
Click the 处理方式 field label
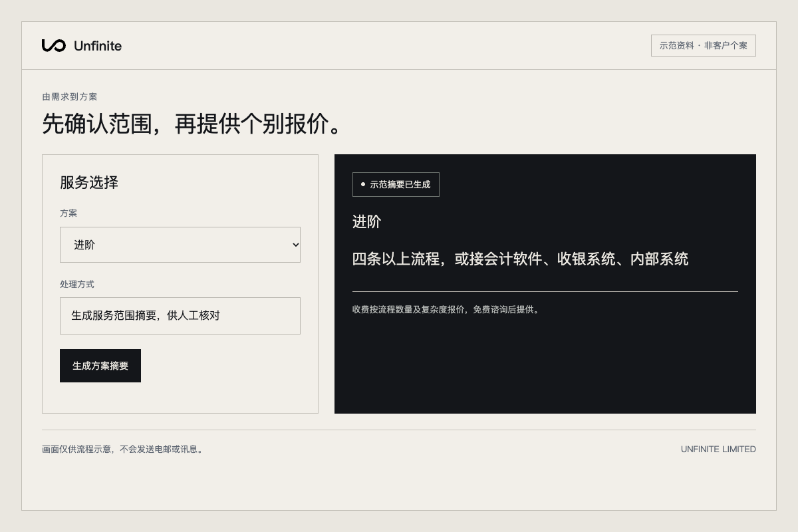[77, 284]
